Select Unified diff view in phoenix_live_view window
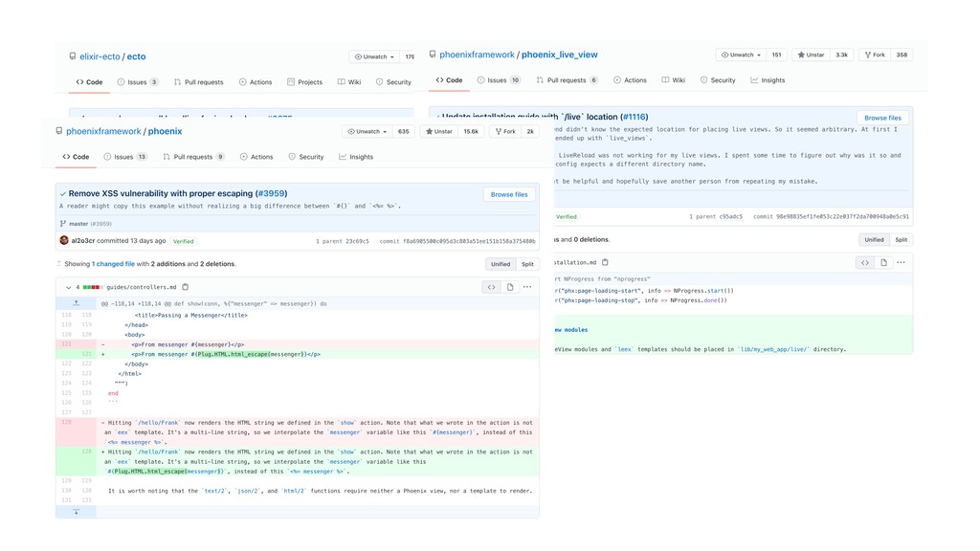980x551 pixels. pos(874,240)
